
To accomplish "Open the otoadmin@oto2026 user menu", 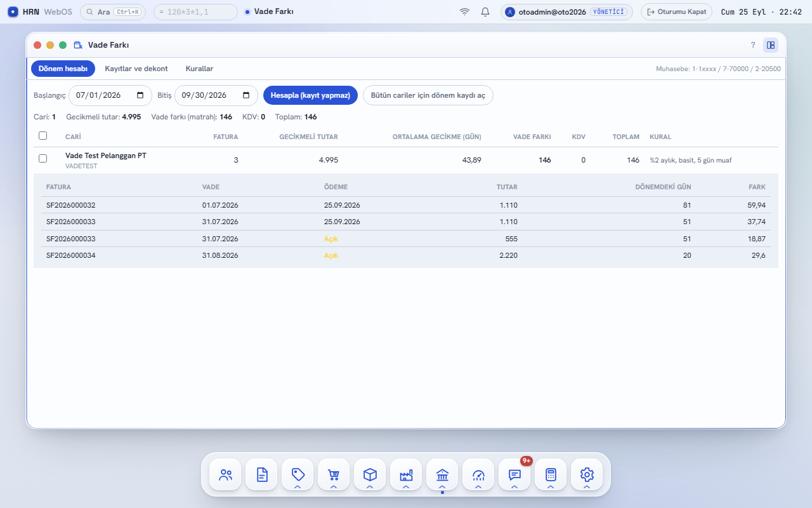I will (x=566, y=11).
